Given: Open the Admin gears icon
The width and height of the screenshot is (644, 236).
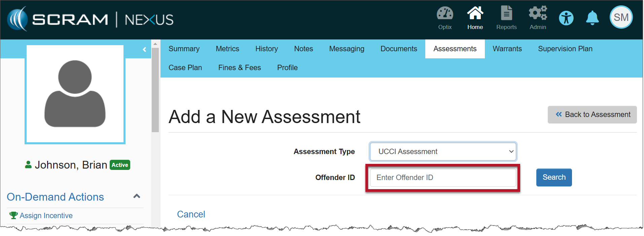Looking at the screenshot, I should 537,14.
